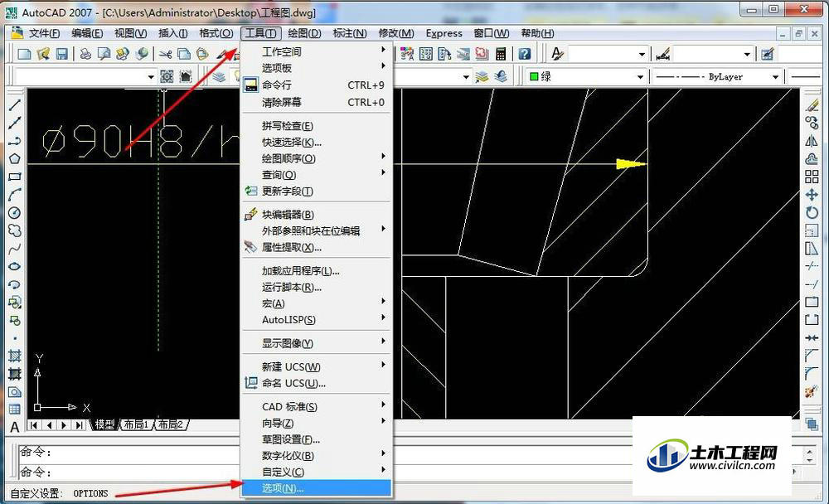
Task: Save the drawing using the floppy disk icon
Action: pos(62,53)
